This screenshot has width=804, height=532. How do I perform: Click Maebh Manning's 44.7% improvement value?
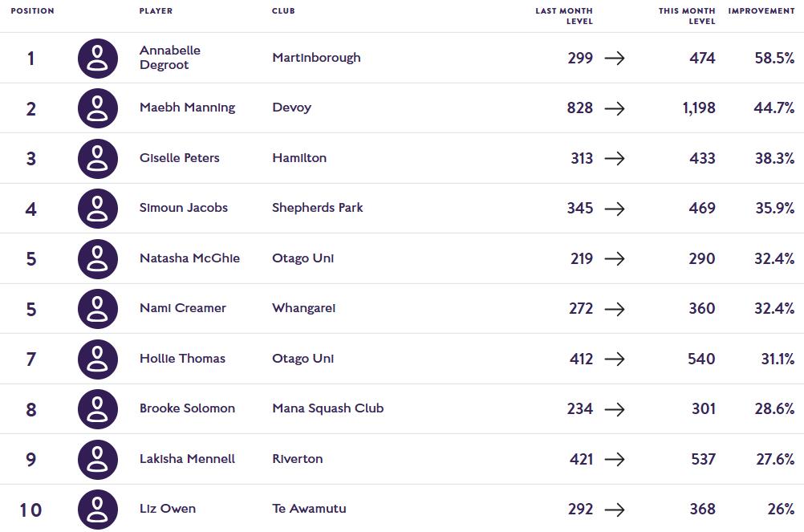[774, 108]
